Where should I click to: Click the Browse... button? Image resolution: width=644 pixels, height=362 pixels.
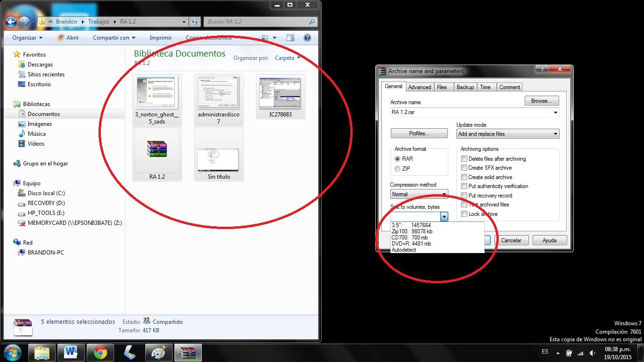click(x=542, y=101)
